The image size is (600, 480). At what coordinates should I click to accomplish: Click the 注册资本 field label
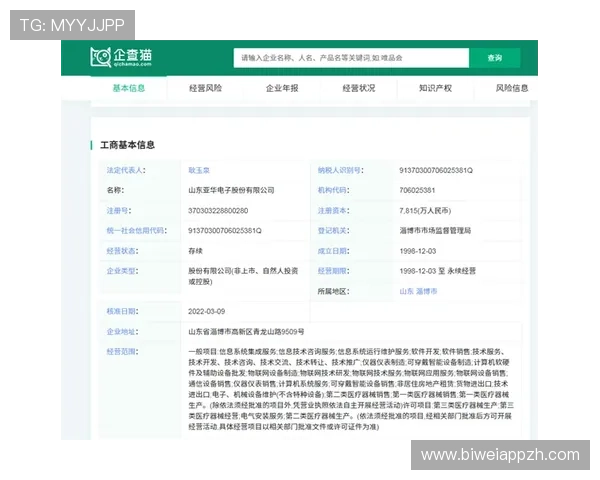(x=333, y=211)
